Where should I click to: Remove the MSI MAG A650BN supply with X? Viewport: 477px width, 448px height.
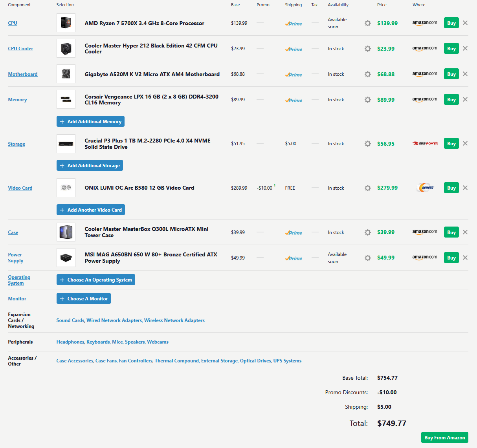pyautogui.click(x=465, y=258)
